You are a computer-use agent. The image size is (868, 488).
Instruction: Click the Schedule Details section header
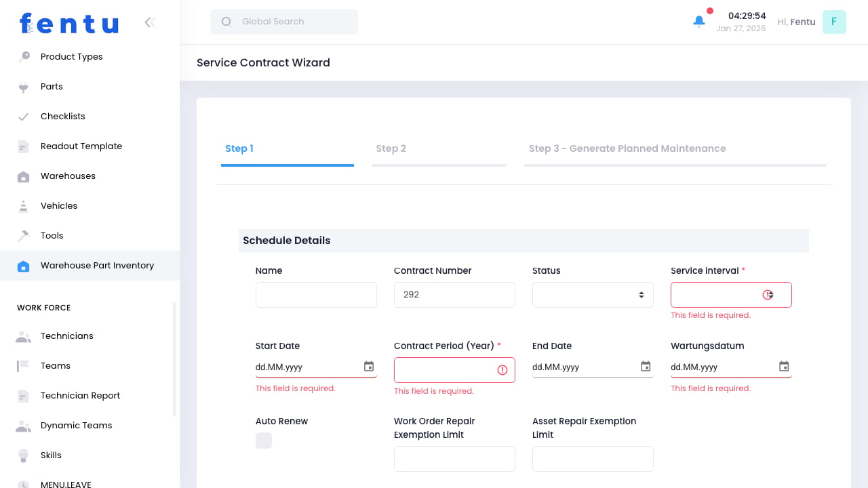point(524,241)
